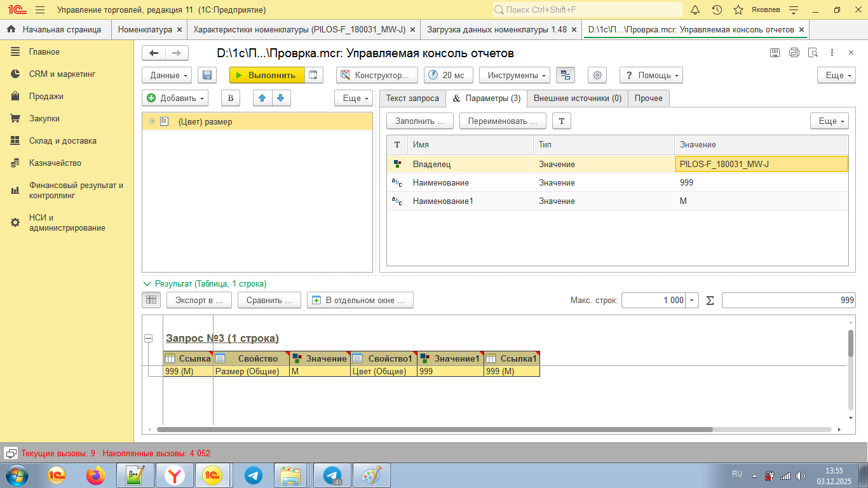Switch to the Номенклатура tab
Image resolution: width=868 pixels, height=488 pixels.
click(x=145, y=29)
